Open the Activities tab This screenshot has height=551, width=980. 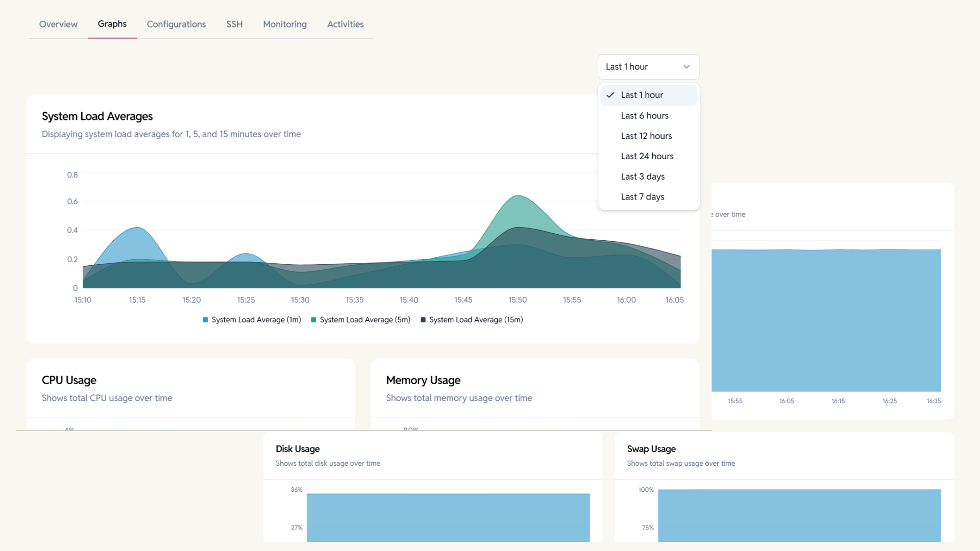(x=345, y=24)
